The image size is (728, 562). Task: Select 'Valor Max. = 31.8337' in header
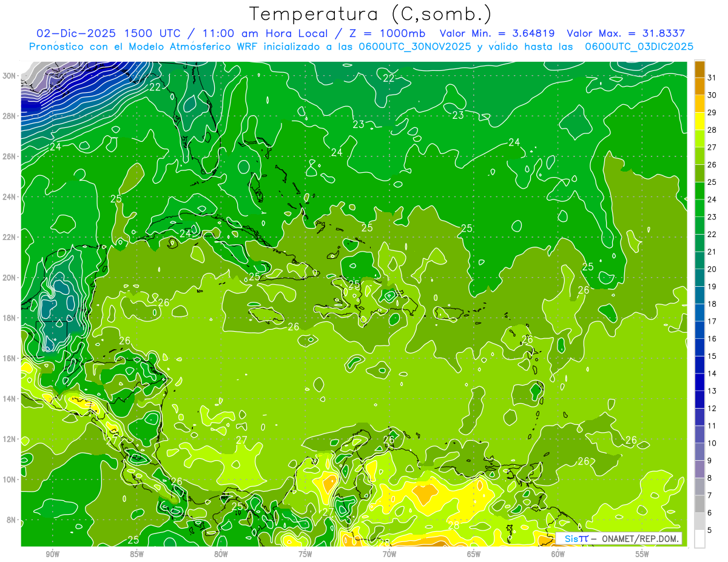tap(626, 33)
